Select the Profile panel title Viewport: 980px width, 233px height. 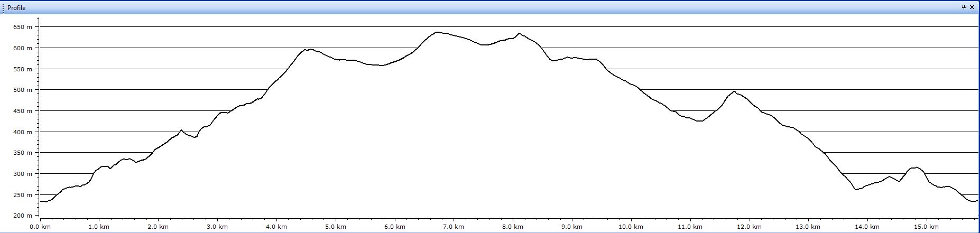click(x=16, y=8)
